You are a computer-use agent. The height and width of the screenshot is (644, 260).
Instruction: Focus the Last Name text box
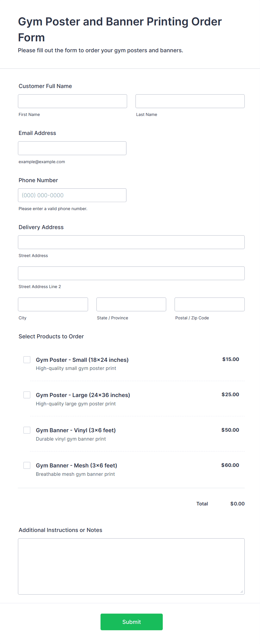[x=190, y=101]
